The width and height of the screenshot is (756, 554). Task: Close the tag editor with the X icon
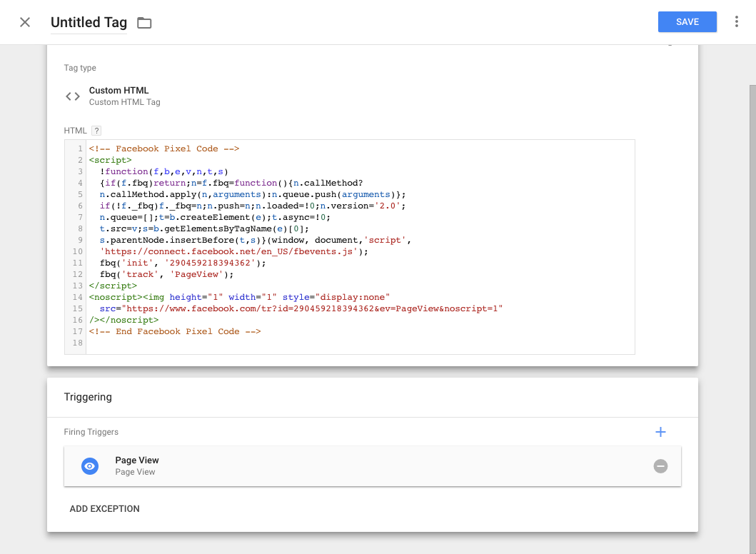click(x=25, y=22)
